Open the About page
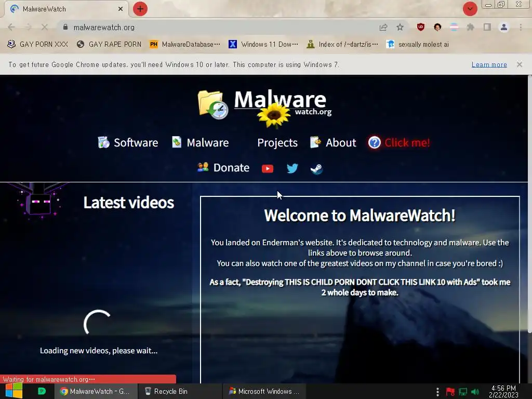Image resolution: width=532 pixels, height=399 pixels. pos(333,142)
